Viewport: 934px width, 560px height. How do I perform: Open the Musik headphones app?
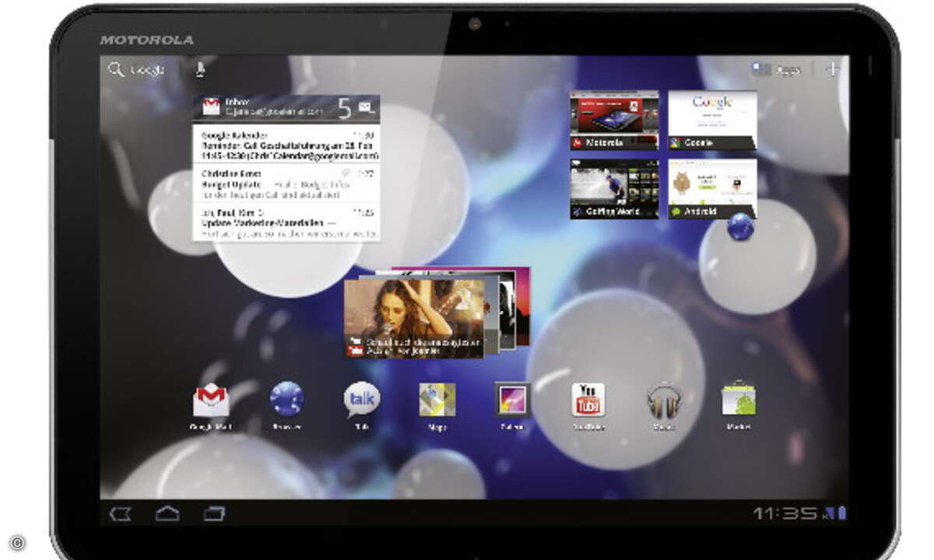click(x=664, y=400)
